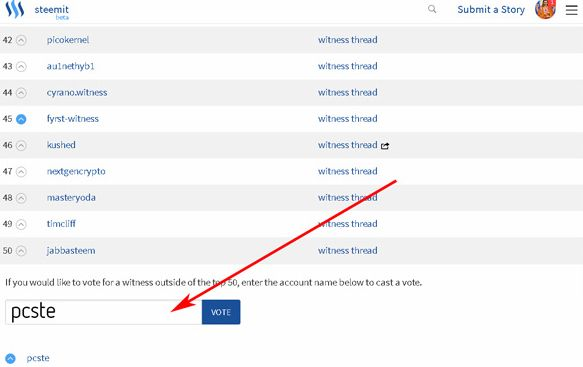Open the user avatar profile menu
The image size is (583, 367).
[545, 9]
